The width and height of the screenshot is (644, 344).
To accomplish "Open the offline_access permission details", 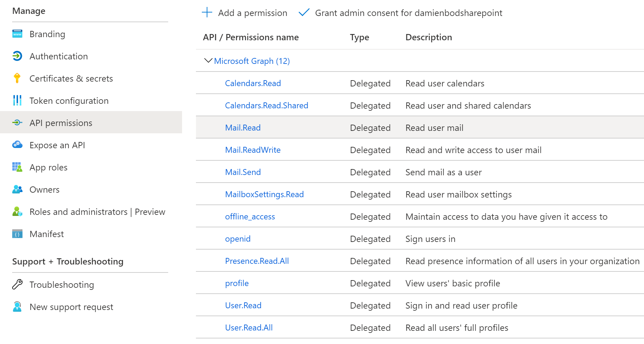I will [x=250, y=217].
